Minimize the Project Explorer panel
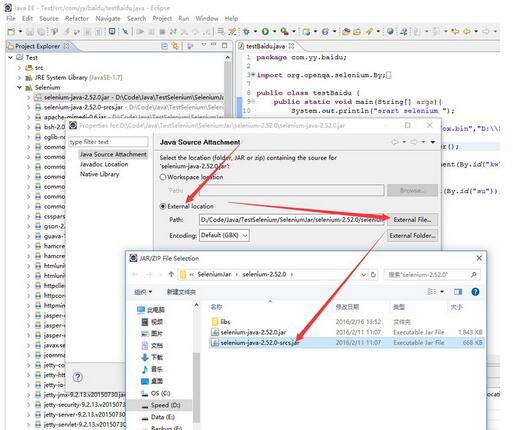513x430 pixels. pyautogui.click(x=214, y=44)
